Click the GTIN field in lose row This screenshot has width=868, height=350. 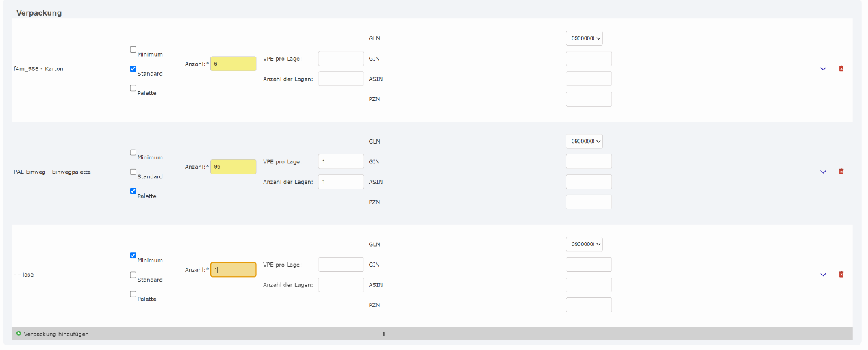pyautogui.click(x=589, y=265)
